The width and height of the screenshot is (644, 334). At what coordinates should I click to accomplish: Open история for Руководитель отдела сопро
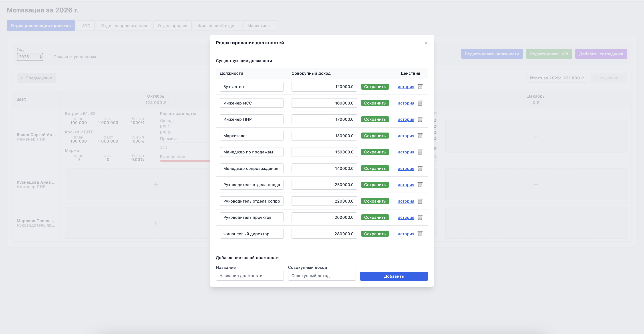point(406,201)
